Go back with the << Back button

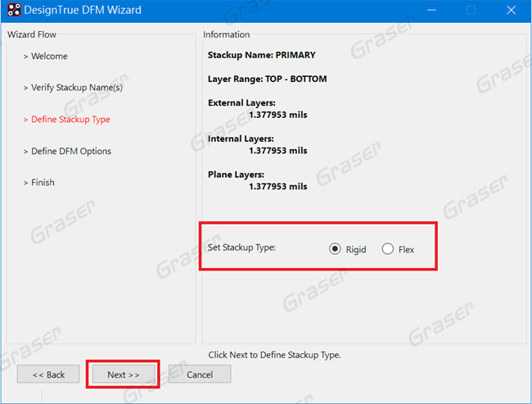tap(48, 374)
